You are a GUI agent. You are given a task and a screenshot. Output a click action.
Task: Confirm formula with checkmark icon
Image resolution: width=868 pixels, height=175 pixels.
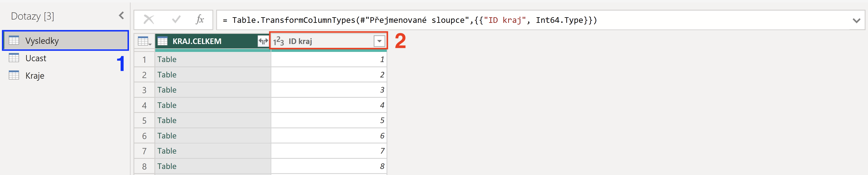[x=176, y=20]
